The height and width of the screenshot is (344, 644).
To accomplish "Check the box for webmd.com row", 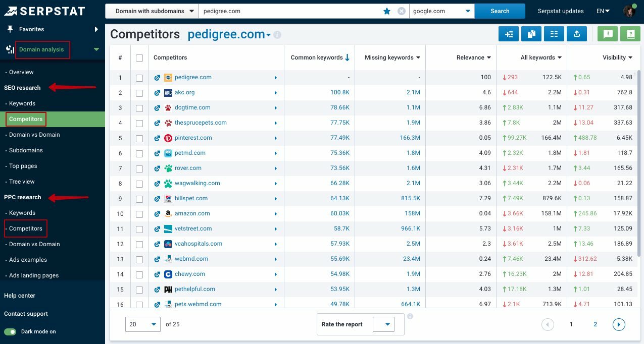I will click(139, 259).
